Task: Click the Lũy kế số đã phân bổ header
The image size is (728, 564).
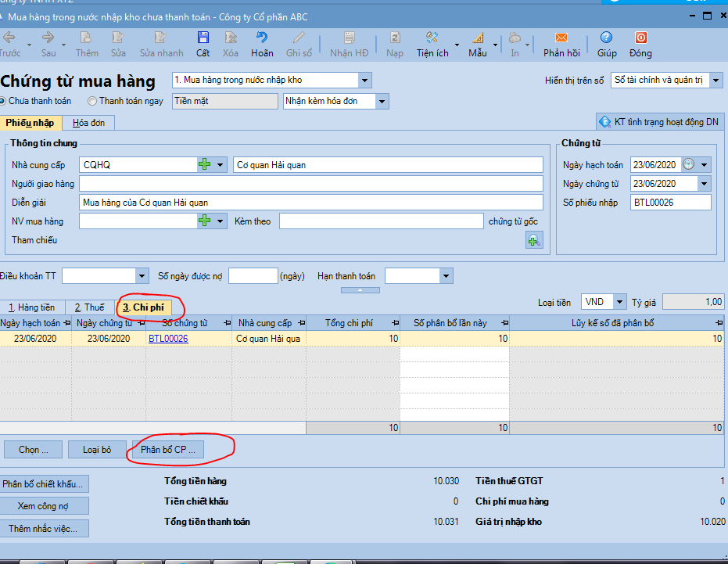Action: tap(617, 322)
